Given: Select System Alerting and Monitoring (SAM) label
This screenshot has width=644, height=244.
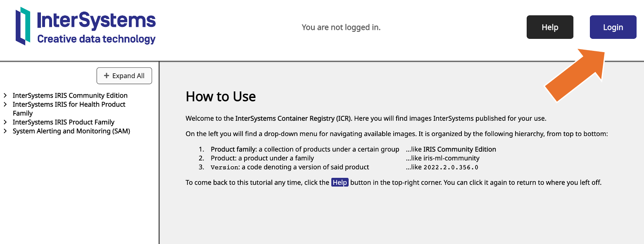Looking at the screenshot, I should click(x=71, y=132).
